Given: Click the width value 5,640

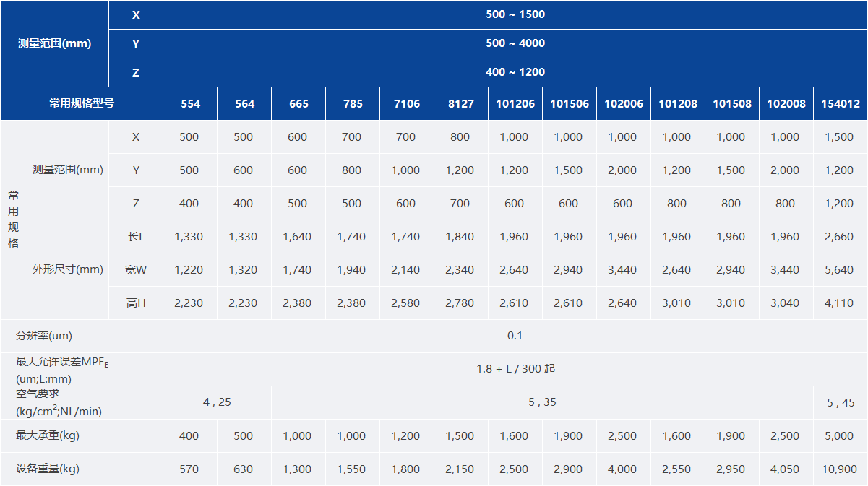Looking at the screenshot, I should pyautogui.click(x=839, y=270).
